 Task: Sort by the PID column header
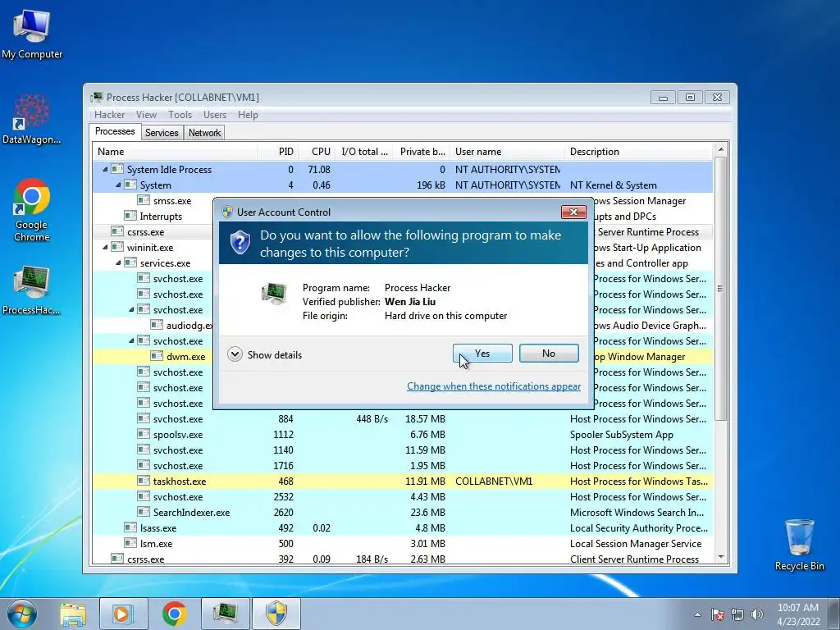tap(277, 152)
